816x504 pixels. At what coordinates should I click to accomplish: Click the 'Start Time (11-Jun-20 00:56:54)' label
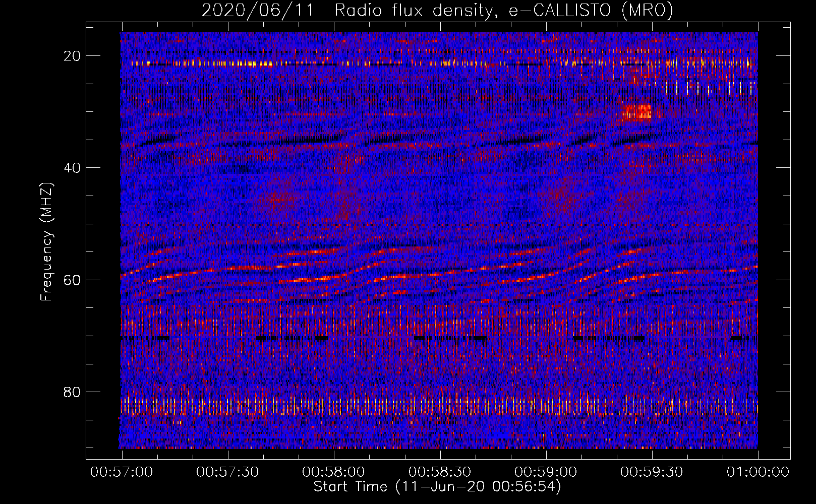click(437, 487)
